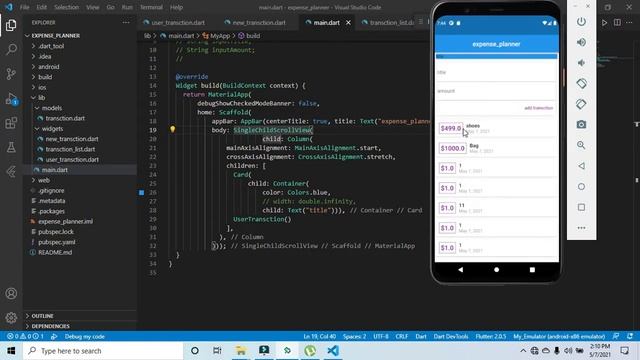Click emulator power button

click(581, 22)
